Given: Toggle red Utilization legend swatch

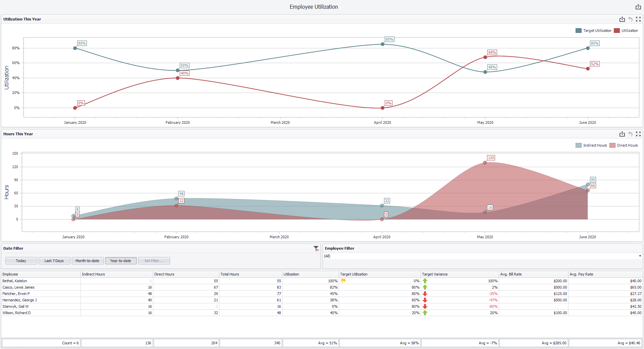Looking at the screenshot, I should click(x=616, y=31).
